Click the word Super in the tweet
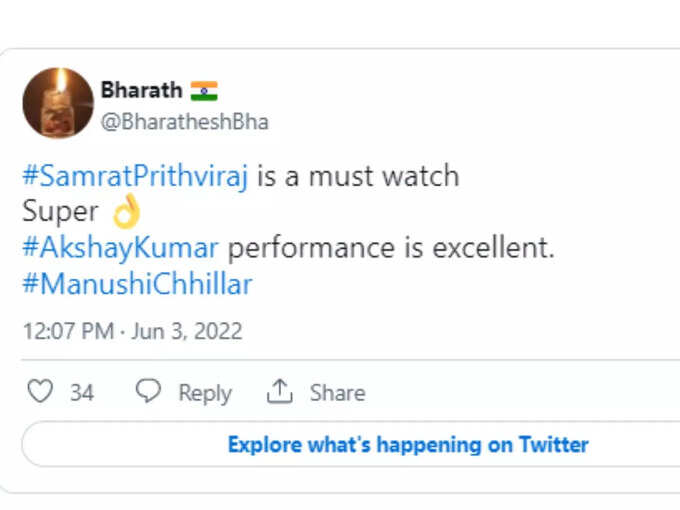680x510 pixels. coord(60,212)
